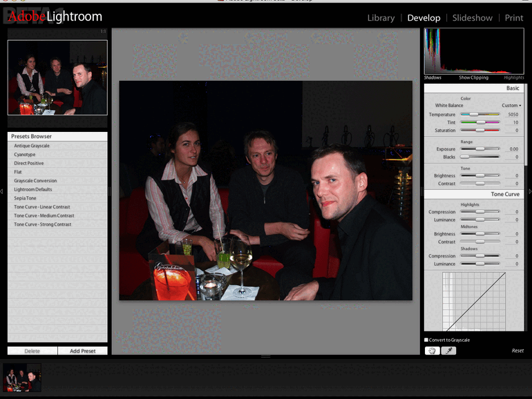Select the white balance eyedropper tool
532x399 pixels.
click(x=448, y=351)
